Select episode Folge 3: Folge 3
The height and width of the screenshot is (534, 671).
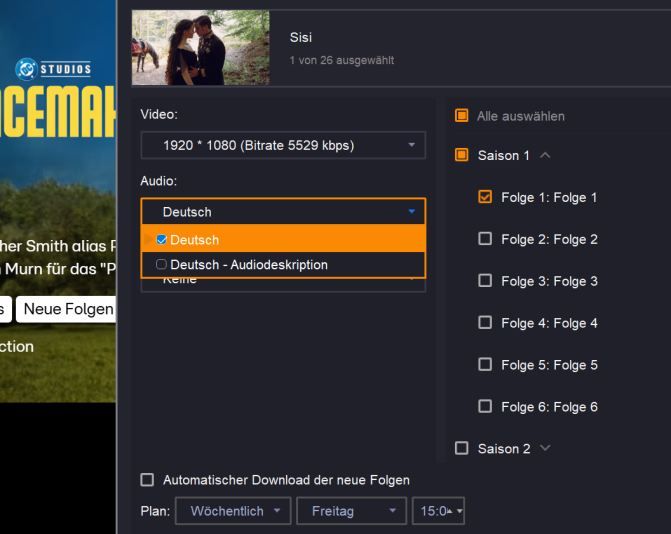(x=485, y=281)
